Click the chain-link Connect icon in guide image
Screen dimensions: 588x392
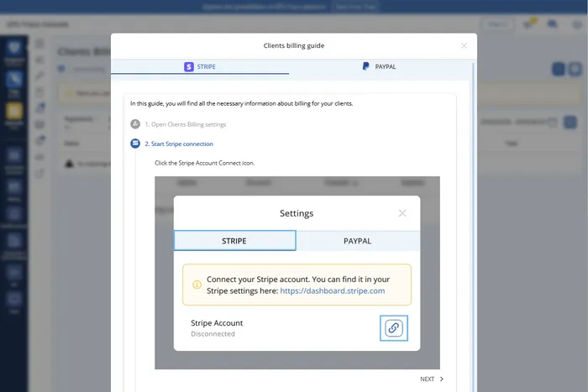coord(394,328)
